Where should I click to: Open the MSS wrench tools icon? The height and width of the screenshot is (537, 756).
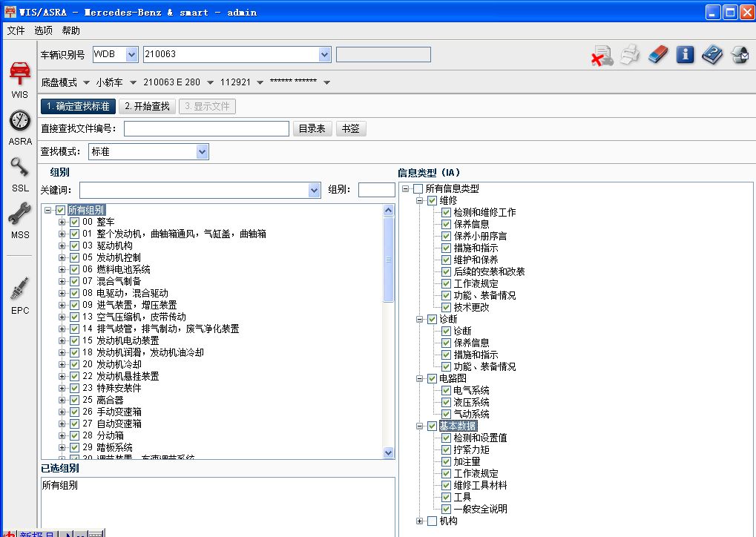(20, 214)
